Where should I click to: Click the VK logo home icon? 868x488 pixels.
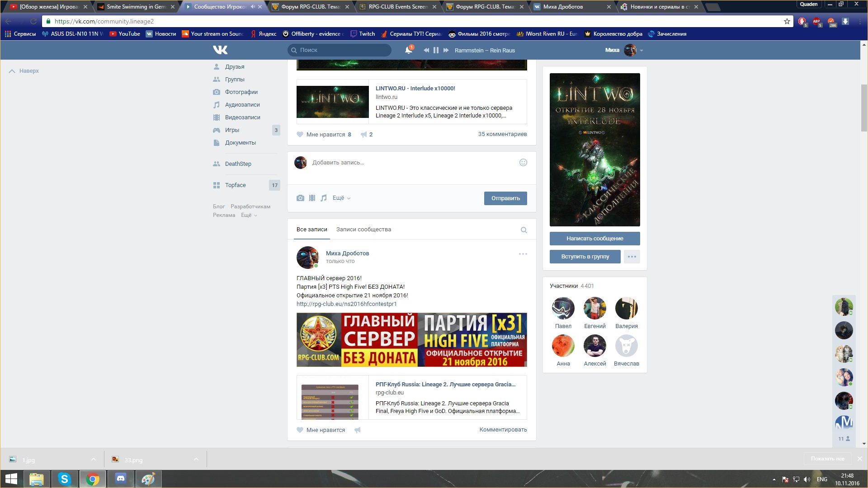[220, 50]
